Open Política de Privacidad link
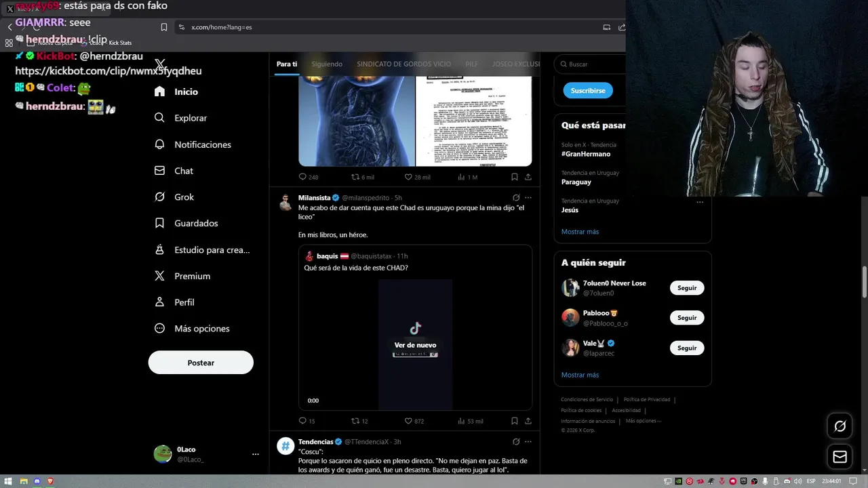 (648, 400)
